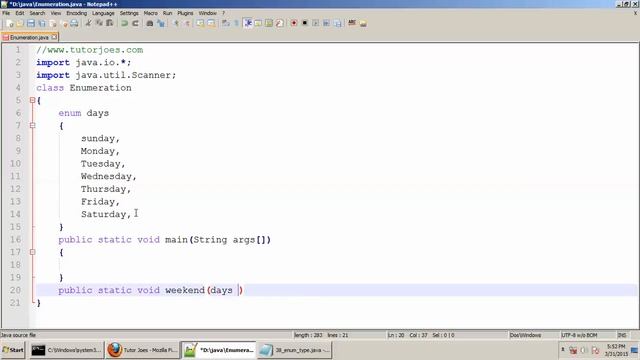Click the D:\java\Enumera... Notepad++ taskbar button

[x=218, y=350]
